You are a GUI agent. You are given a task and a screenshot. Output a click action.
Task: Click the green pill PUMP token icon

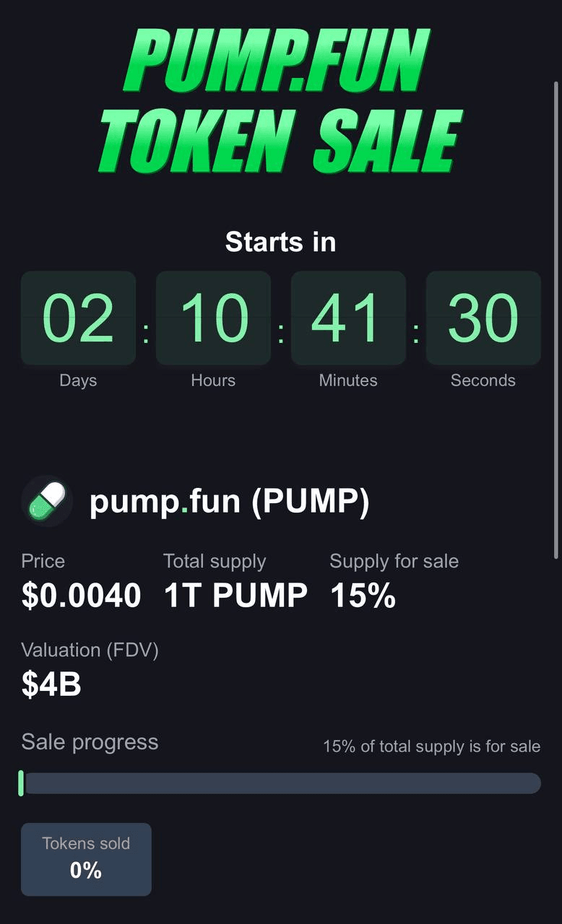pos(47,501)
